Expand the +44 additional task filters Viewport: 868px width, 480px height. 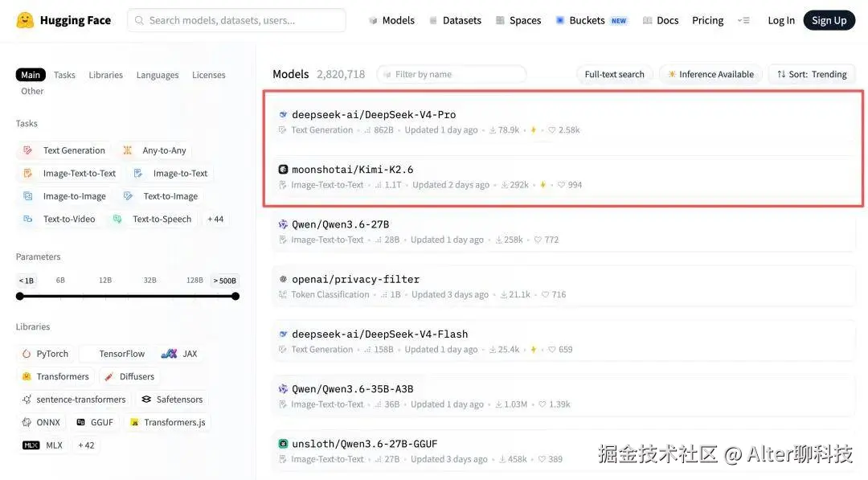tap(215, 218)
